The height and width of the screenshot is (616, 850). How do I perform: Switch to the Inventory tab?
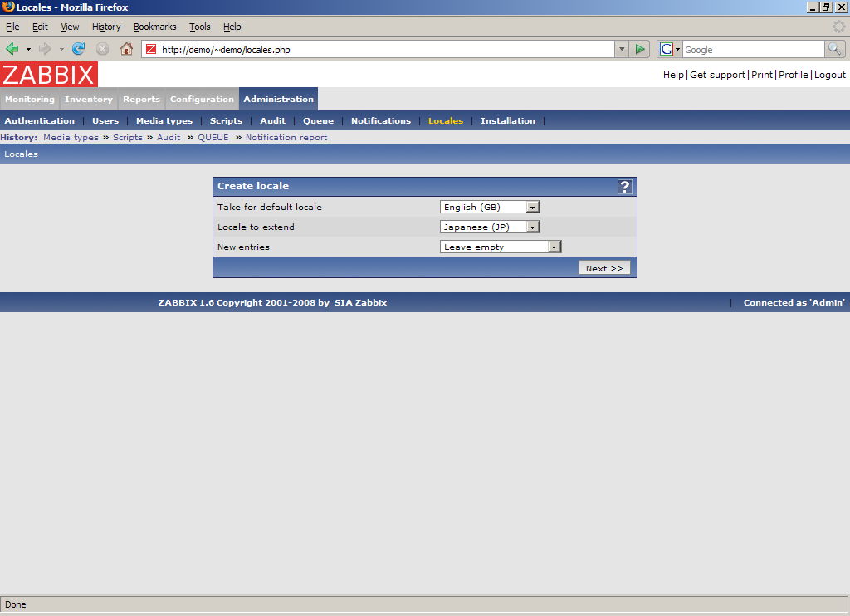click(x=89, y=100)
